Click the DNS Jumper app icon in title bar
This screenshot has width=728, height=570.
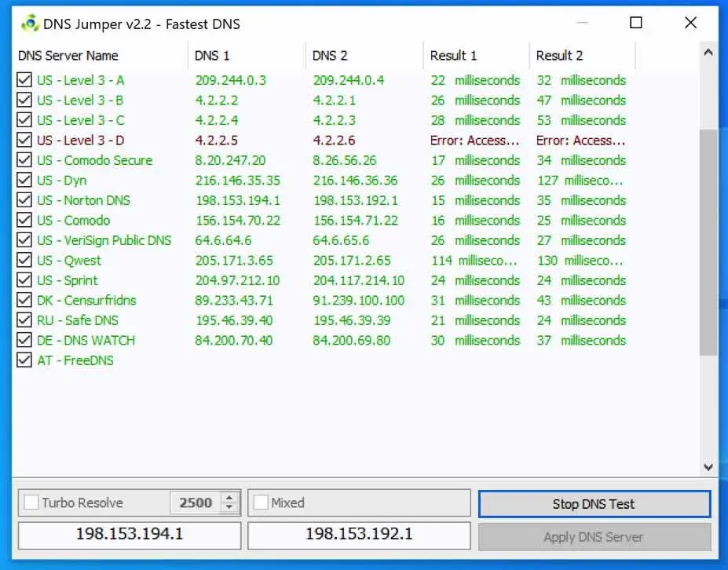click(x=30, y=24)
